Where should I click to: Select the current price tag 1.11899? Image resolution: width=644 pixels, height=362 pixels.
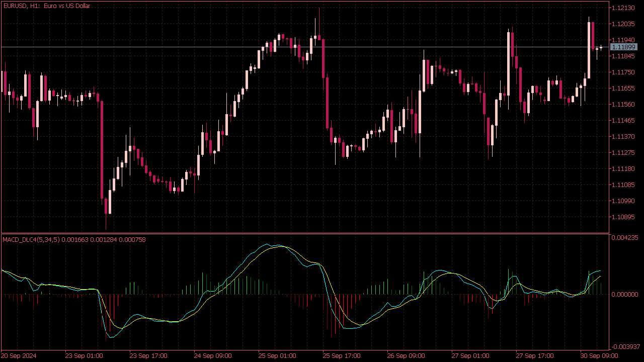(623, 47)
